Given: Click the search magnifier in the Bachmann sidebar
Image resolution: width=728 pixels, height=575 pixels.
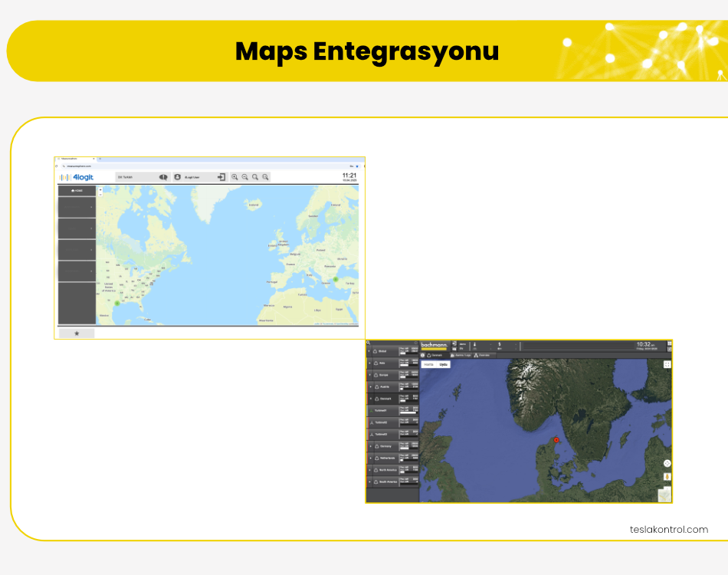Looking at the screenshot, I should [369, 343].
